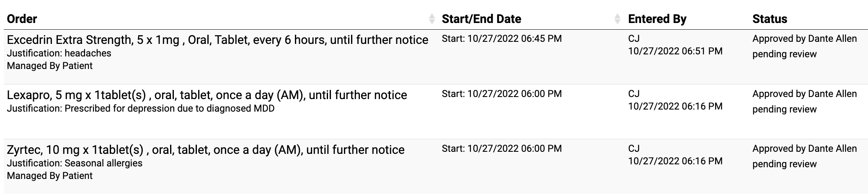Click the CJ initials in Zyrtec row
The image size is (868, 194).
[x=633, y=148]
